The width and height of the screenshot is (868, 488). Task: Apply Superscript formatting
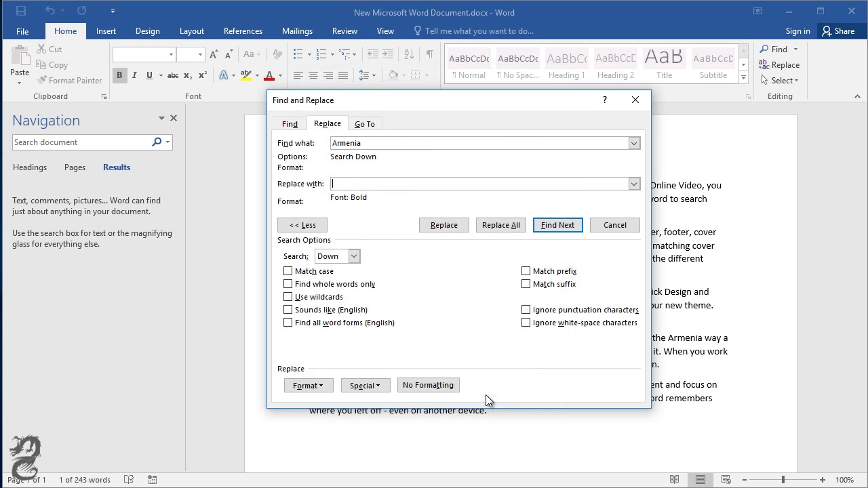(x=202, y=75)
